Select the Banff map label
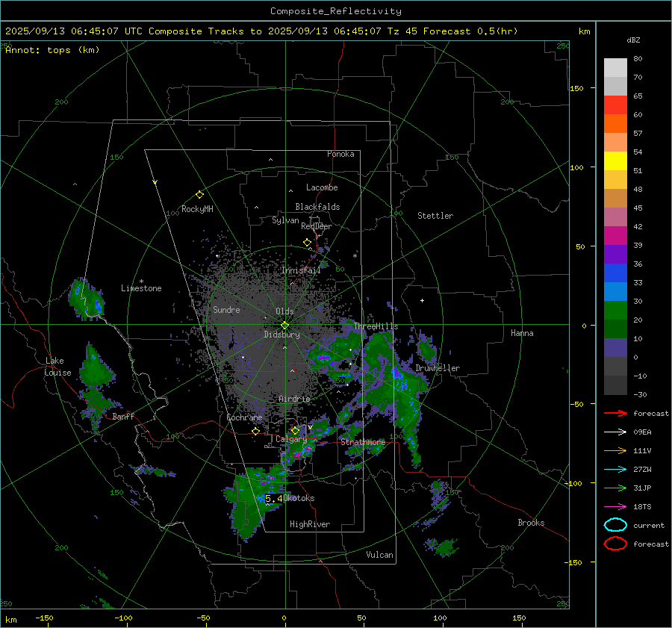 123,417
